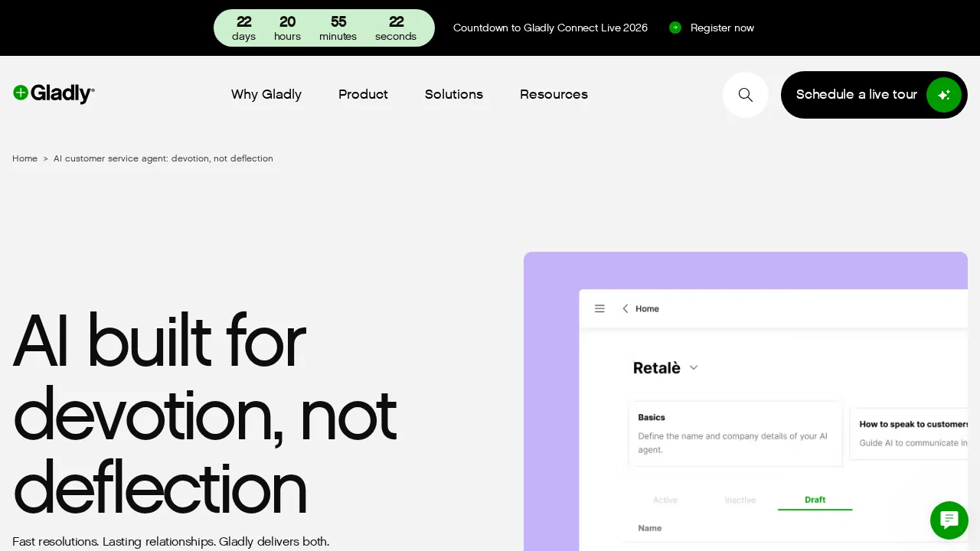This screenshot has width=980, height=551.
Task: Open the search magnifier icon
Action: (x=745, y=95)
